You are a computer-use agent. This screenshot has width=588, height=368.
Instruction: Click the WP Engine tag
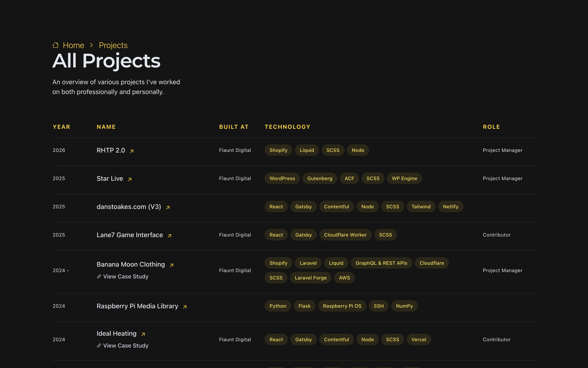click(404, 178)
